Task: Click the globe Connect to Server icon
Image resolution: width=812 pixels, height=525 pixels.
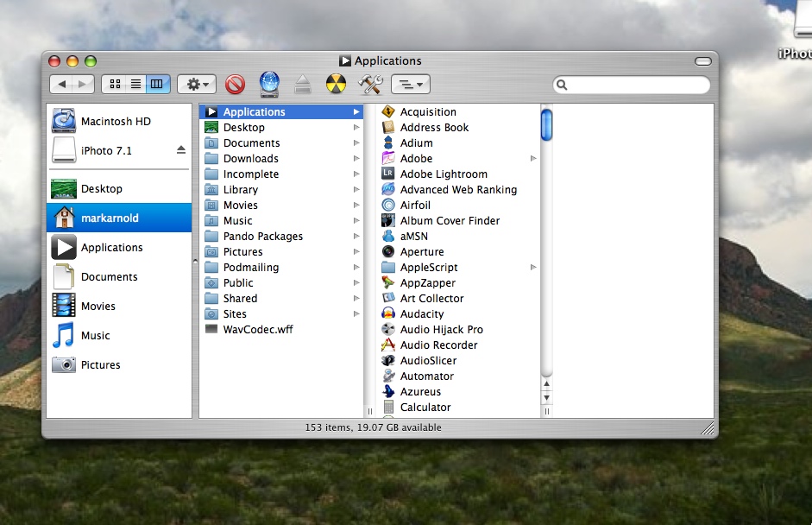Action: pyautogui.click(x=269, y=84)
